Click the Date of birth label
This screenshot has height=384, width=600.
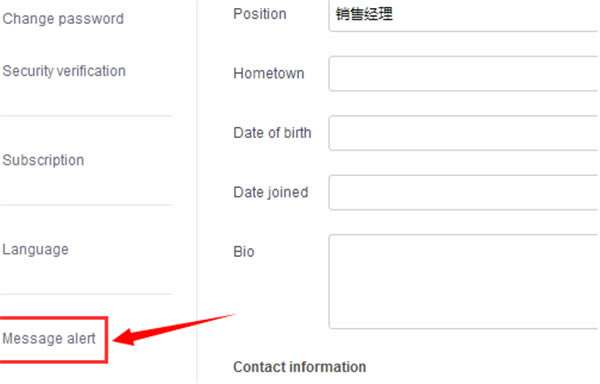point(272,133)
